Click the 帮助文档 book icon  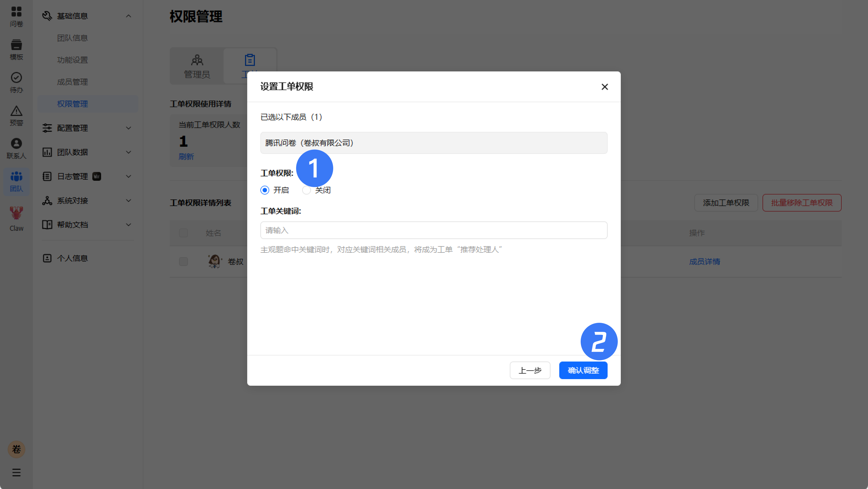47,225
